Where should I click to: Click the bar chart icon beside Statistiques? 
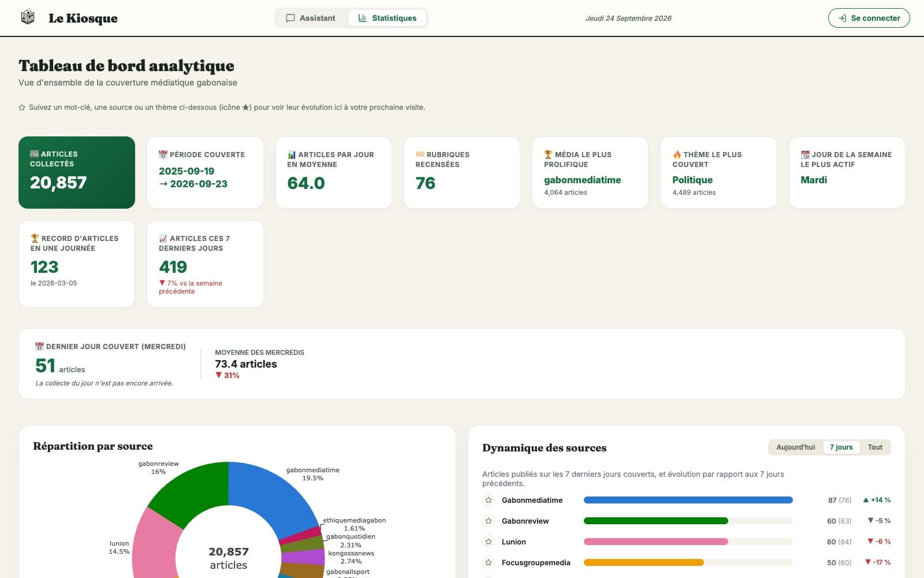coord(363,18)
